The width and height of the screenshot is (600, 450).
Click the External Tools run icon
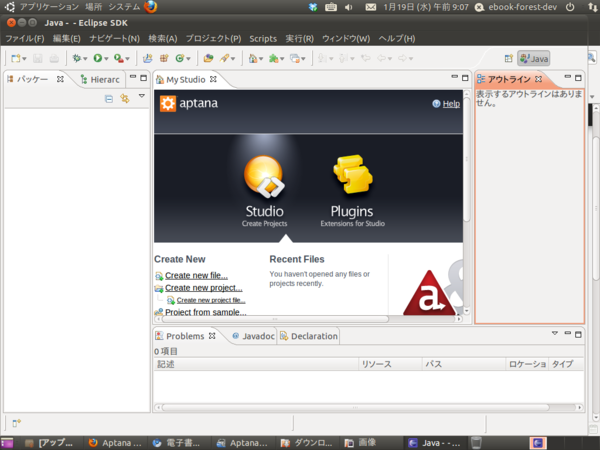[119, 58]
